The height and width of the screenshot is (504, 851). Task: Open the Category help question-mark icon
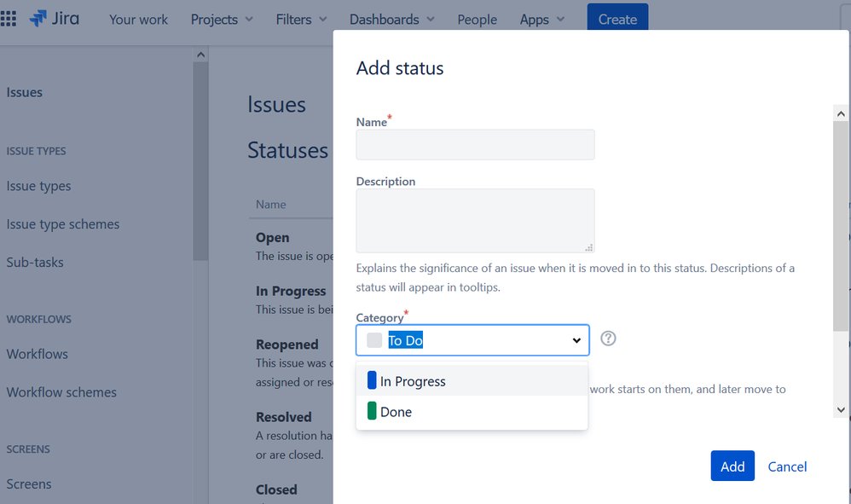click(x=608, y=339)
